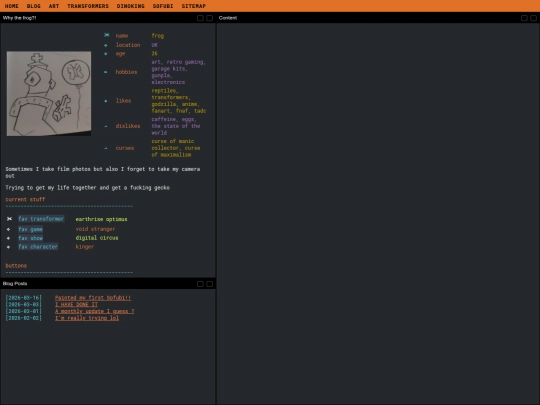Click the '[2026-03-16]' date entry
This screenshot has height=405, width=540.
(24, 298)
